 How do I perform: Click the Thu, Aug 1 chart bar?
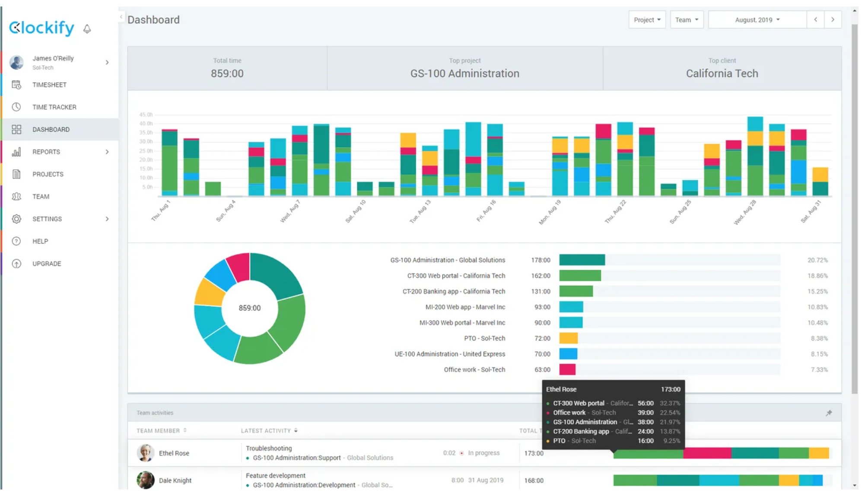point(169,162)
